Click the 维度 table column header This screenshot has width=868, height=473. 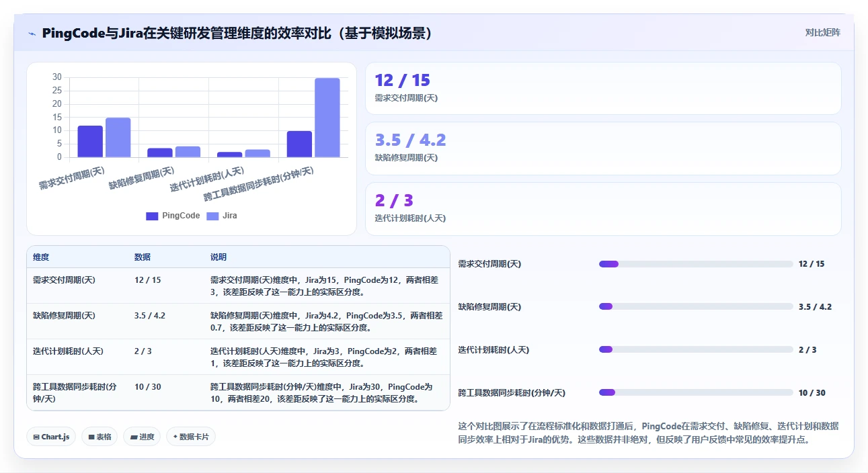41,257
